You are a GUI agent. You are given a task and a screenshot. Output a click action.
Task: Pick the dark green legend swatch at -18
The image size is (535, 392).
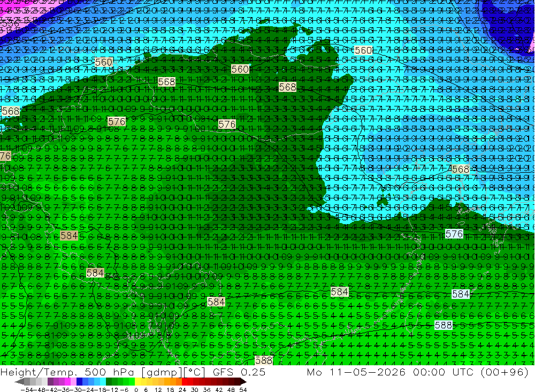click(109, 382)
